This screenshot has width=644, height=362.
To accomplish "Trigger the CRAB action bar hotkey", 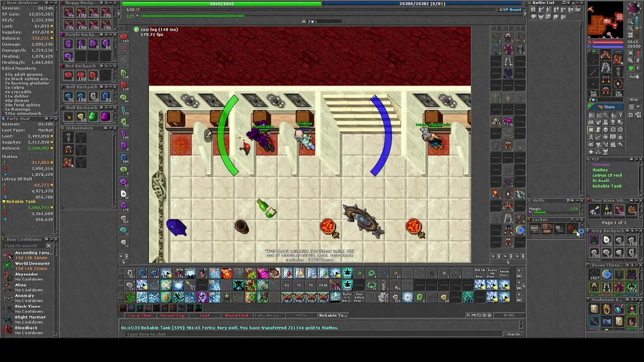I will 323,285.
